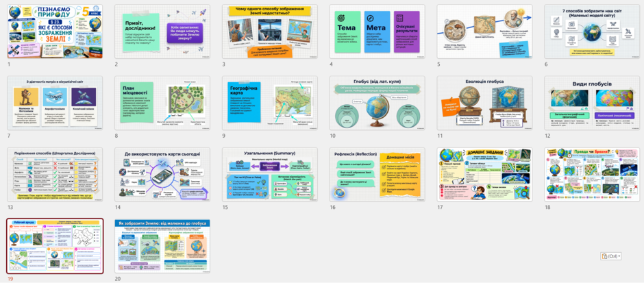The height and width of the screenshot is (283, 644).
Task: Click the slide number 13 label
Action: (10, 207)
